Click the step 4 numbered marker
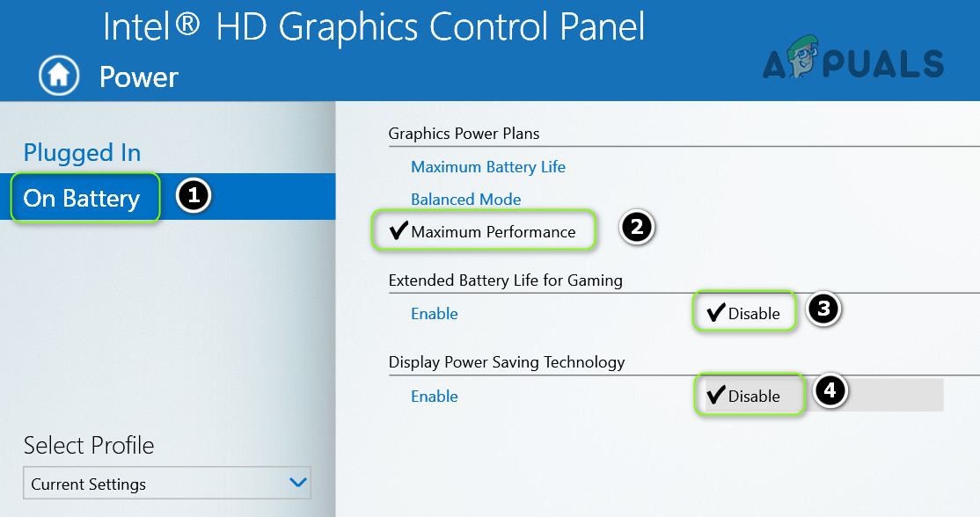Viewport: 980px width, 517px height. (830, 392)
